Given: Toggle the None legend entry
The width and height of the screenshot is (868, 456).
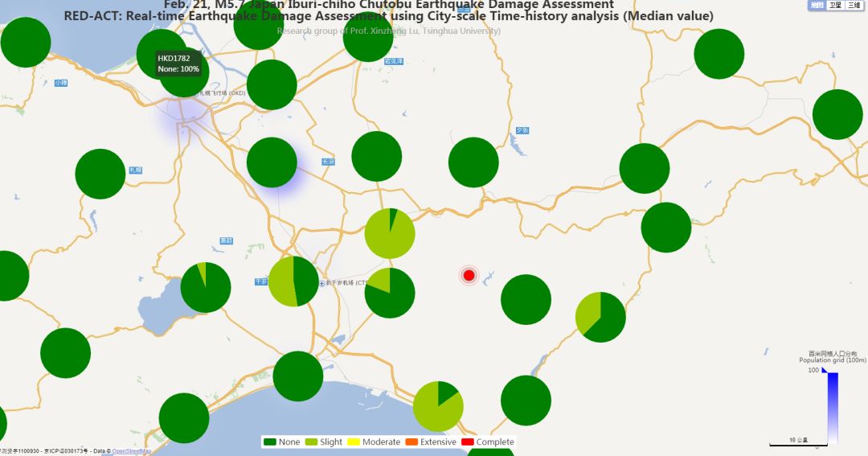Looking at the screenshot, I should tap(282, 442).
